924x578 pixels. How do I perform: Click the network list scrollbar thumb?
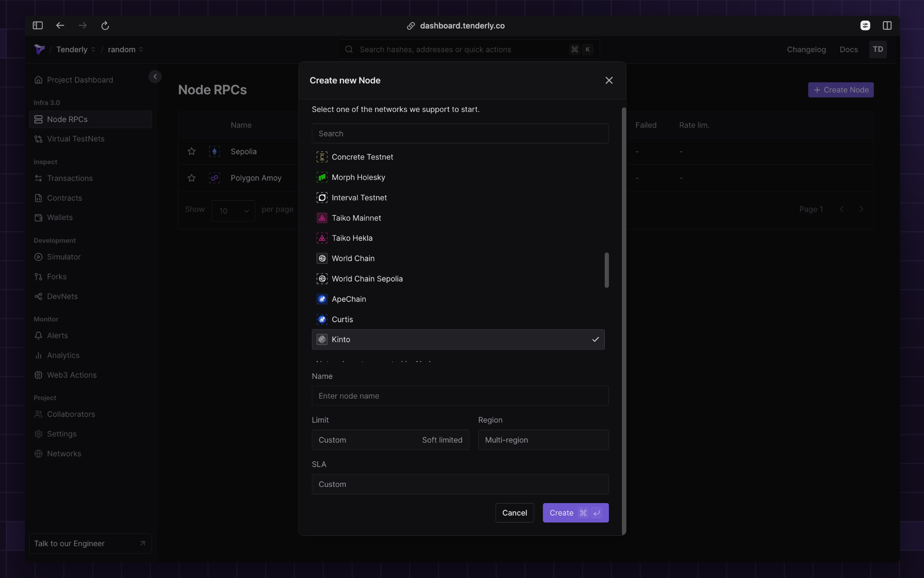click(x=607, y=270)
